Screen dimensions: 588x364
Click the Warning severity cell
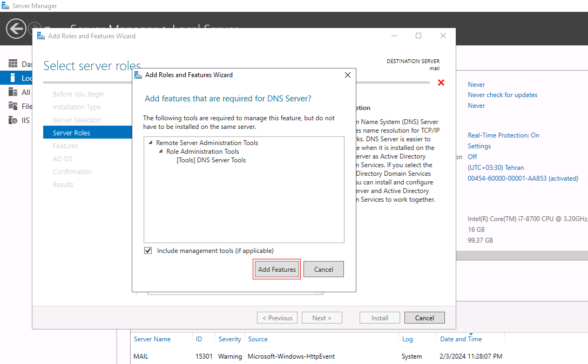click(x=230, y=356)
